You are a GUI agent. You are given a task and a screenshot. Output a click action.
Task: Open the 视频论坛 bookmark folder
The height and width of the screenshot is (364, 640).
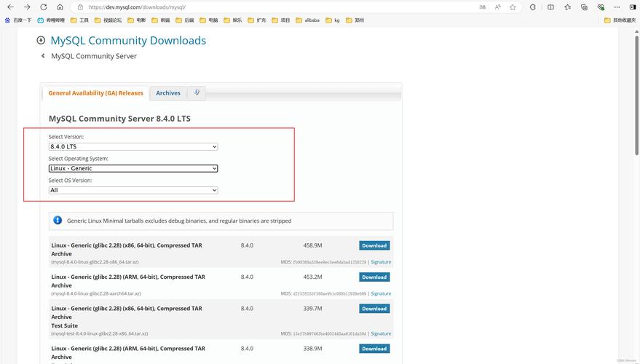pyautogui.click(x=108, y=20)
